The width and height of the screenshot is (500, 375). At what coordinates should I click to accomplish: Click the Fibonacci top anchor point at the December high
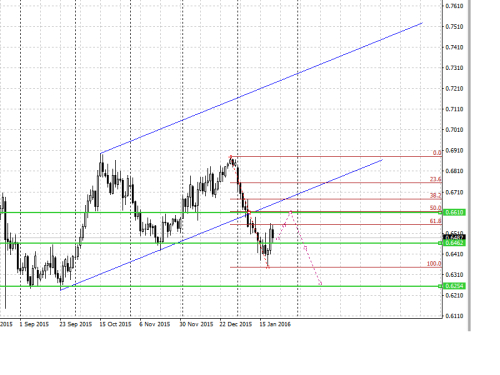tap(231, 157)
